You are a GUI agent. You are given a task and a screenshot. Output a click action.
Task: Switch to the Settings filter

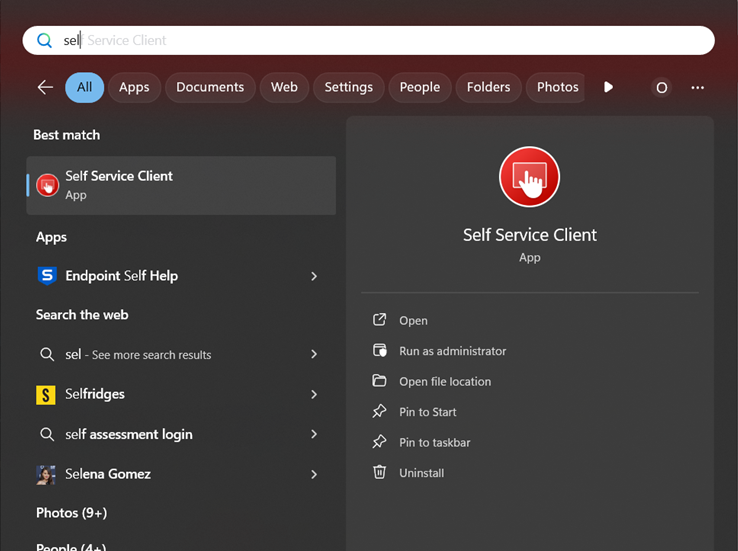(x=349, y=87)
